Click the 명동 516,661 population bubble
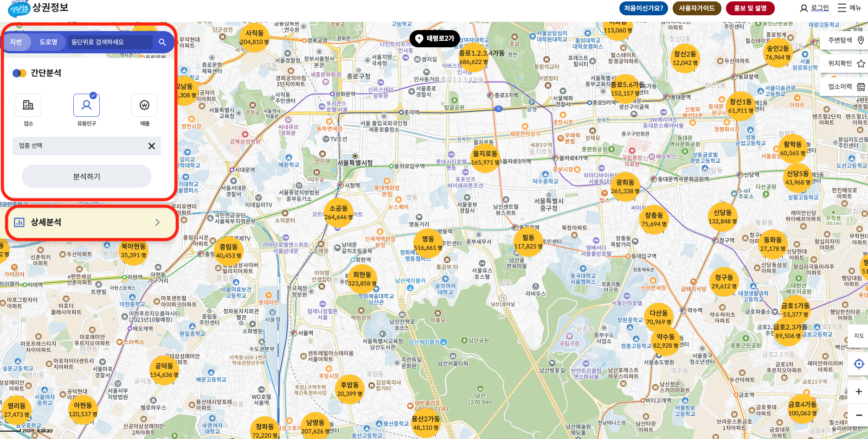868x439 pixels. [x=428, y=243]
